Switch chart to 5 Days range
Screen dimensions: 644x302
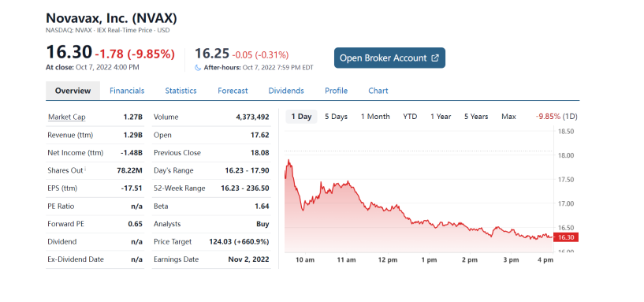[x=336, y=117]
